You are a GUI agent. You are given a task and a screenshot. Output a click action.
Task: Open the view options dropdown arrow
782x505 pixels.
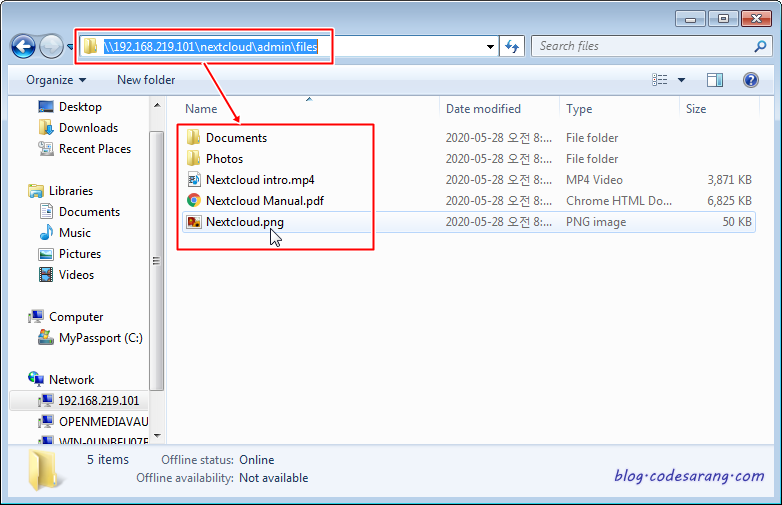681,80
